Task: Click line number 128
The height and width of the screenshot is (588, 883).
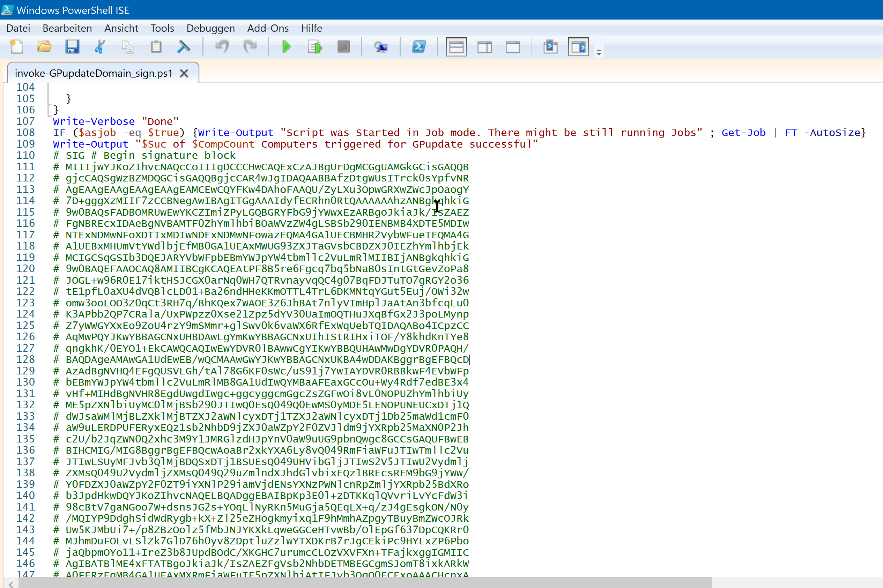Action: click(25, 359)
